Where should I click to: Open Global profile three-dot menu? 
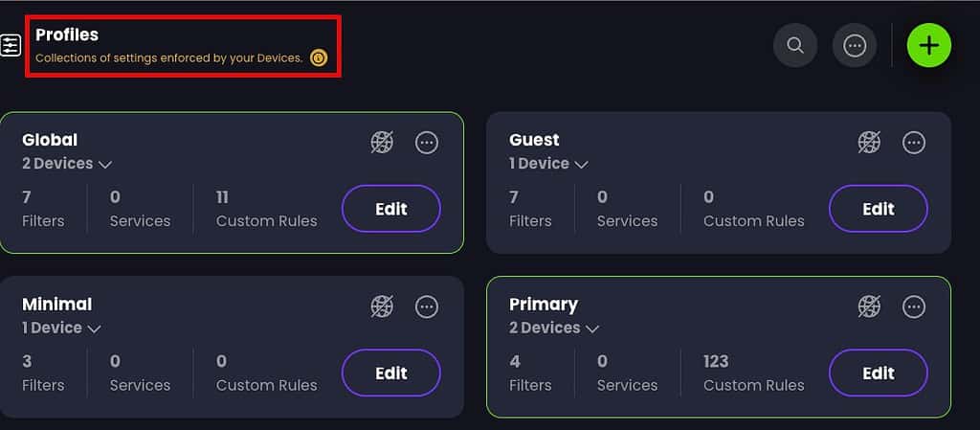click(x=427, y=143)
